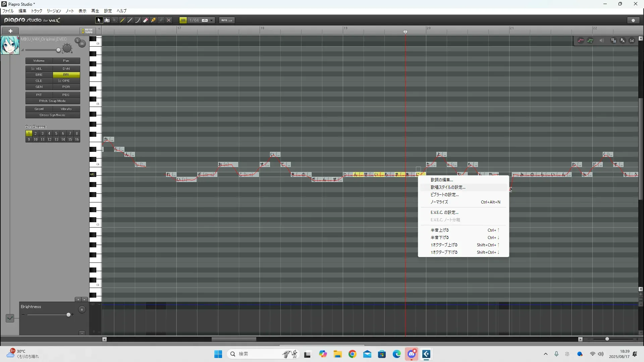This screenshot has height=362, width=644.
Task: Open the 1/64 quantize dropdown
Action: tap(211, 20)
